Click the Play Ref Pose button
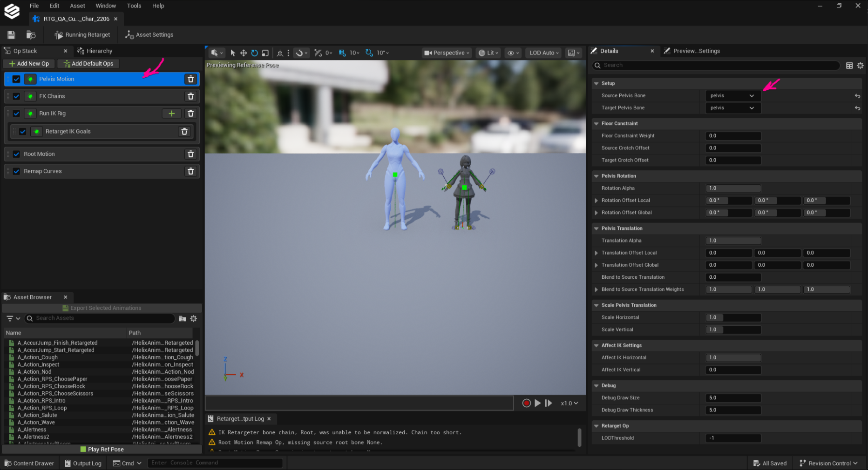 (102, 450)
